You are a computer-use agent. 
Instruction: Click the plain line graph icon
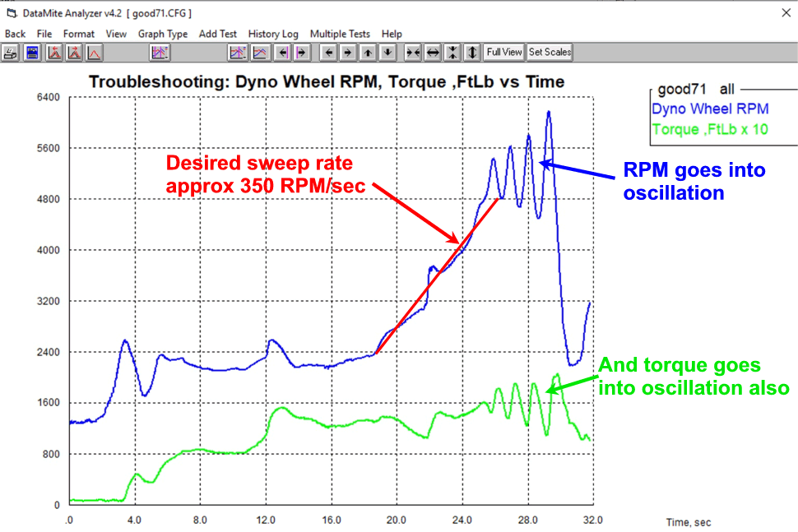coord(259,53)
